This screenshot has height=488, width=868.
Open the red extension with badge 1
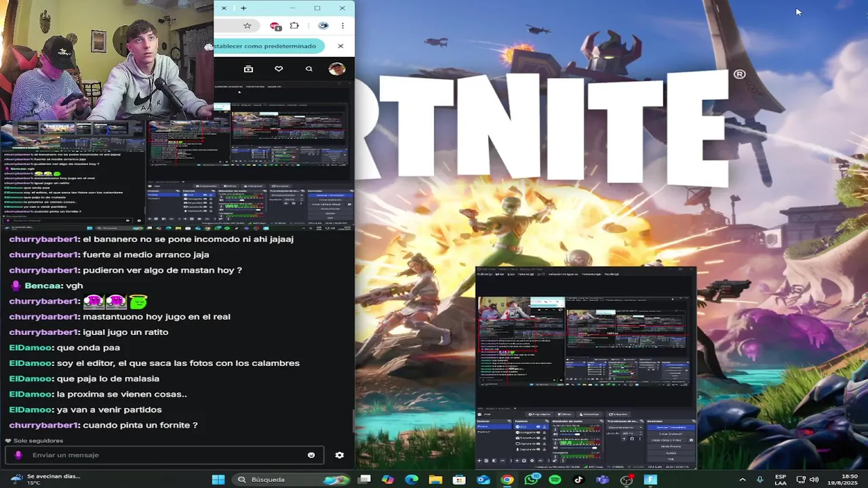click(x=275, y=26)
